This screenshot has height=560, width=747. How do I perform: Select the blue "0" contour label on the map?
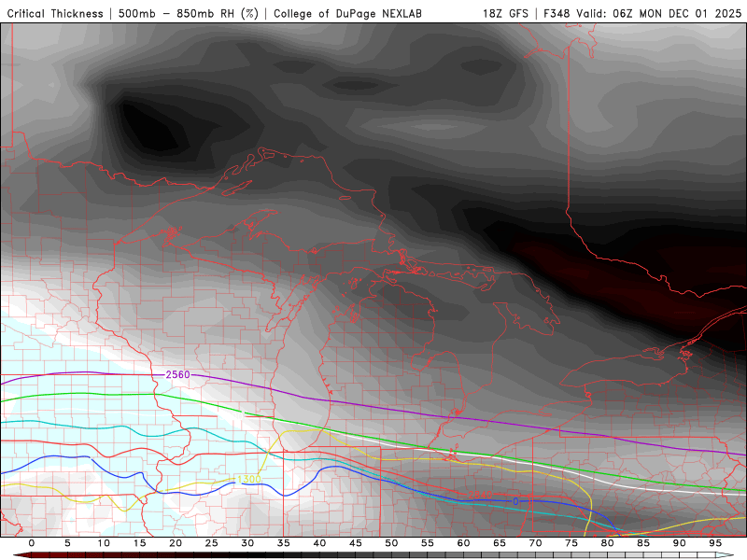pos(515,501)
